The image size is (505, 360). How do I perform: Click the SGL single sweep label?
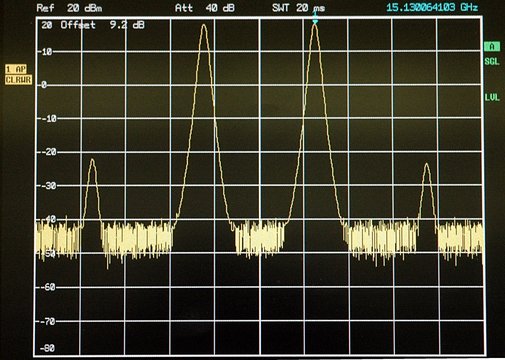point(492,61)
